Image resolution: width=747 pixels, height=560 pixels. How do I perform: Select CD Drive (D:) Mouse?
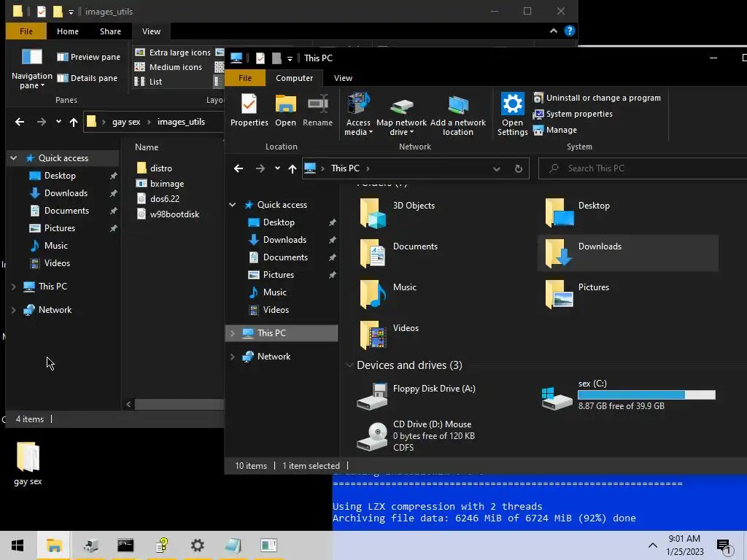pos(415,436)
